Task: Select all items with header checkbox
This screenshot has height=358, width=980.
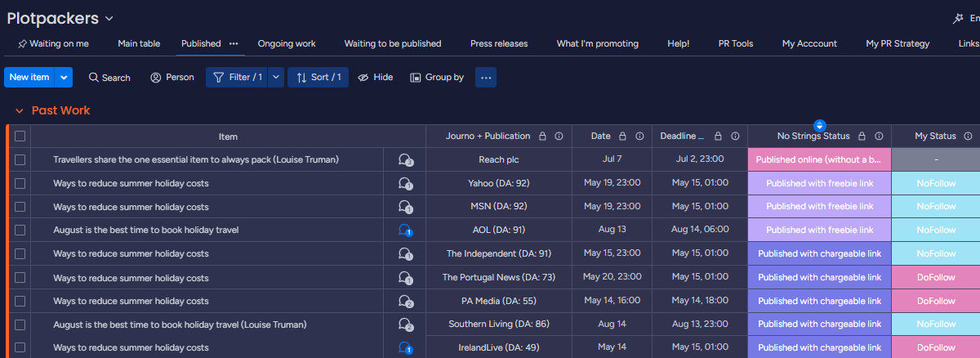Action: point(20,136)
